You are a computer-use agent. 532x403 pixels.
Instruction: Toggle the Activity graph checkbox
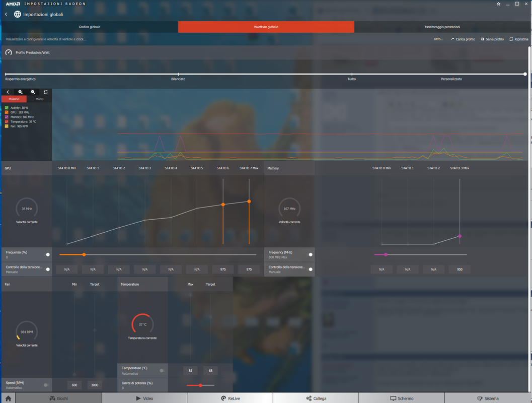tap(7, 108)
